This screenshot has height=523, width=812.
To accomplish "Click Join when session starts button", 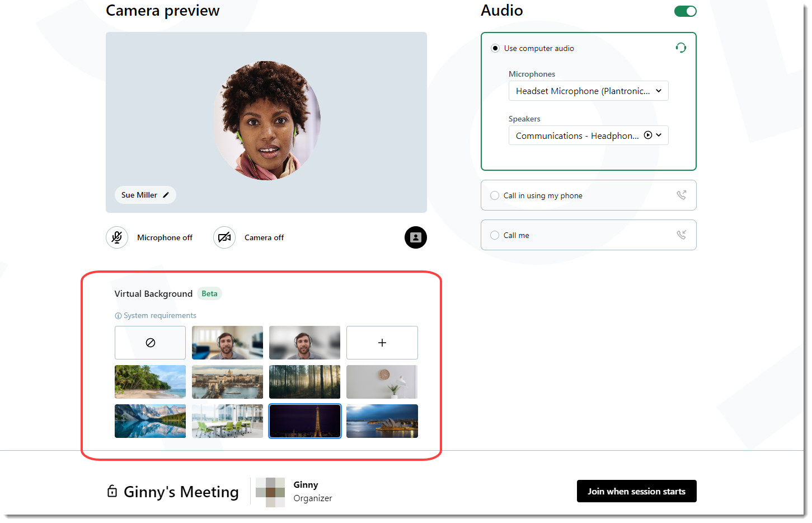I will [636, 491].
